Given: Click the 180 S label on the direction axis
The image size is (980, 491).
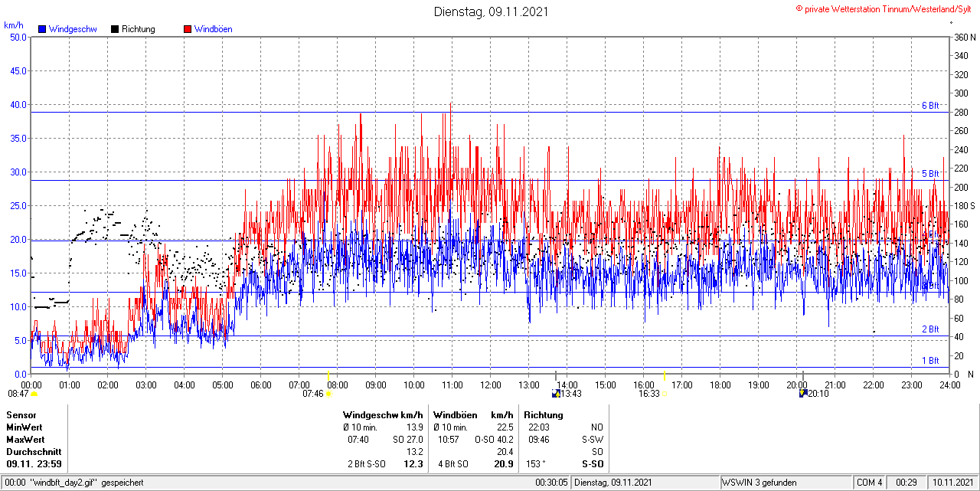Looking at the screenshot, I should click(964, 205).
